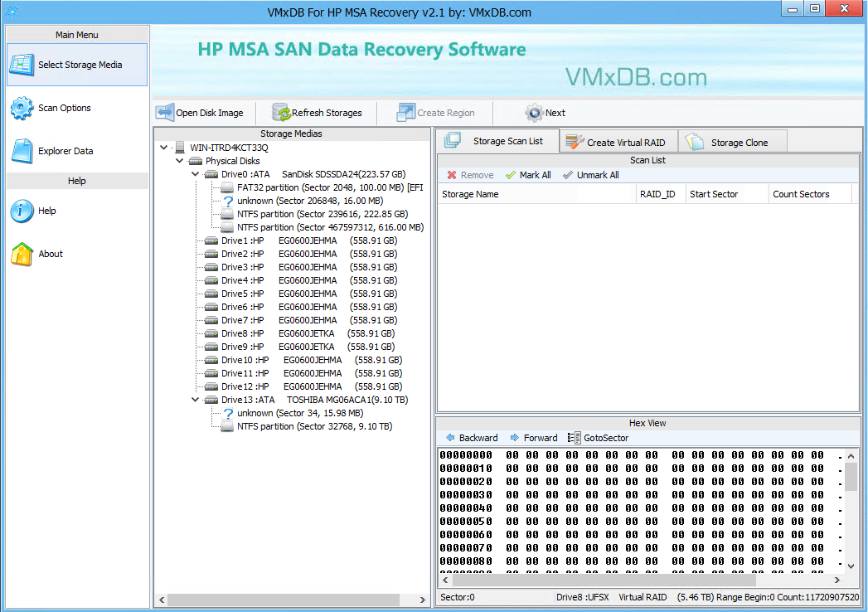Collapse the Drive0 :ATA SanDisk node
868x612 pixels.
point(195,174)
